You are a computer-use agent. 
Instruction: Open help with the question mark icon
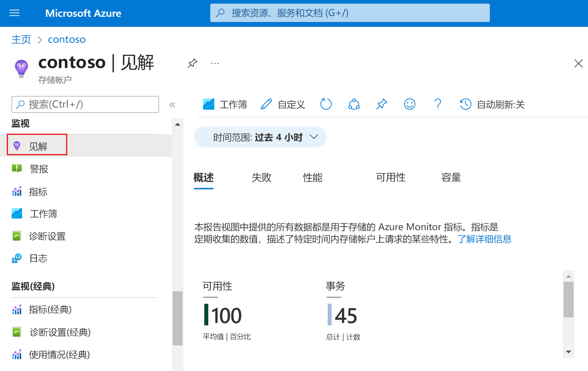tap(438, 104)
